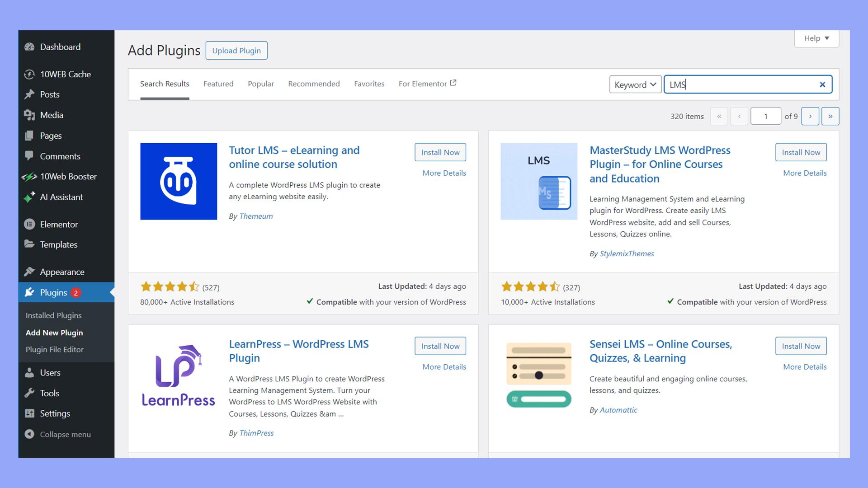Expand to previous page of results
The image size is (868, 488).
click(x=740, y=116)
